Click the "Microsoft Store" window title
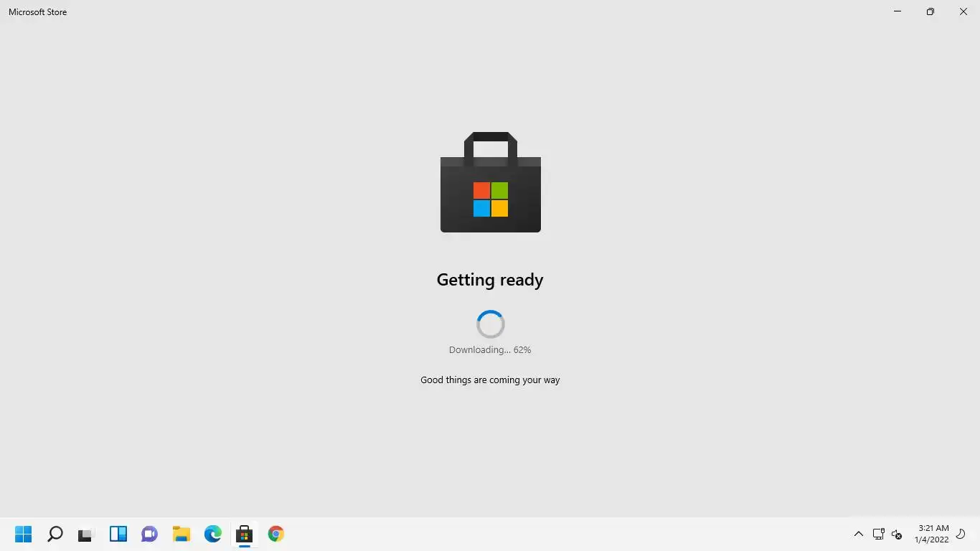 tap(38, 12)
